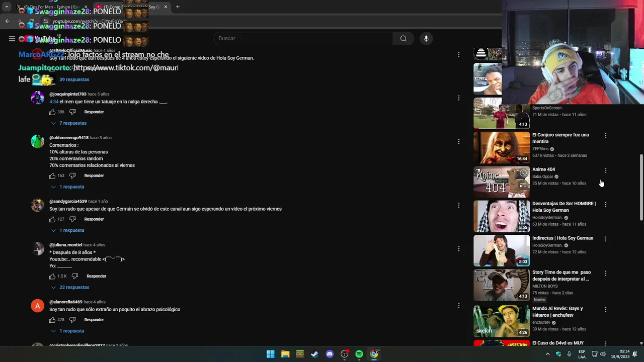The image size is (644, 362).
Task: Dislike the comment by @sandygarcia4539
Action: [x=72, y=219]
